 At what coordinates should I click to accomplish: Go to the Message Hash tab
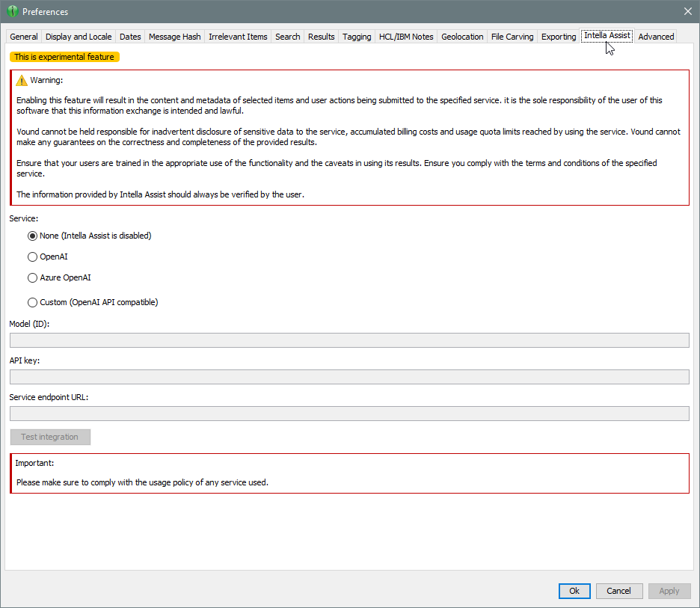click(x=174, y=37)
